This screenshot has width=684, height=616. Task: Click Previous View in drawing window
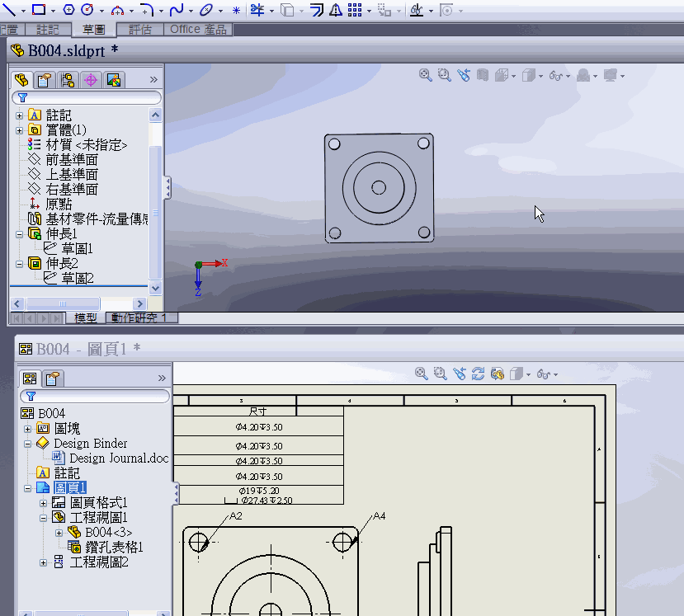tap(460, 374)
